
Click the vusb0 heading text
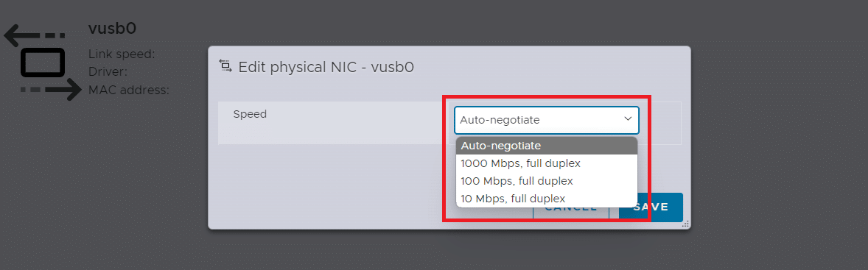tap(113, 29)
